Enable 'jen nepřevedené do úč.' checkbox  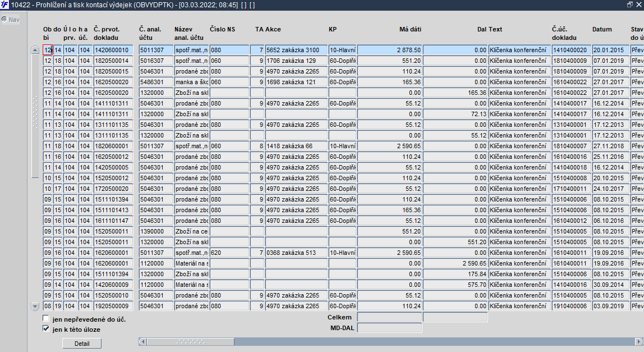pyautogui.click(x=46, y=319)
